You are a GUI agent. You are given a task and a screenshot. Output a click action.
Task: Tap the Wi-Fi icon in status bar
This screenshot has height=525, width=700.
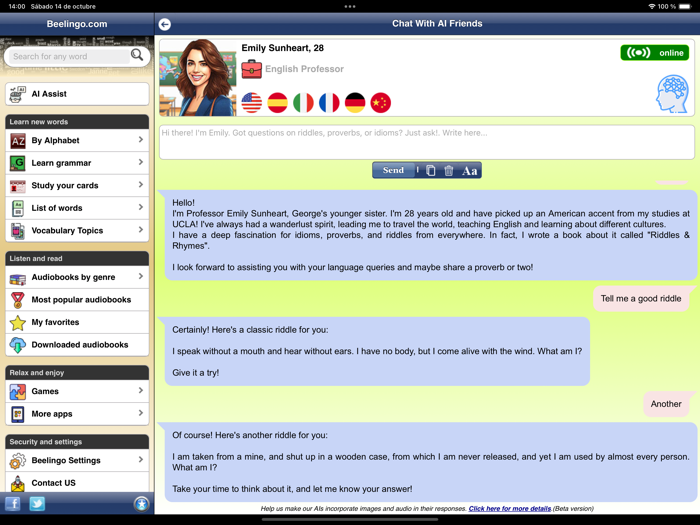(651, 6)
